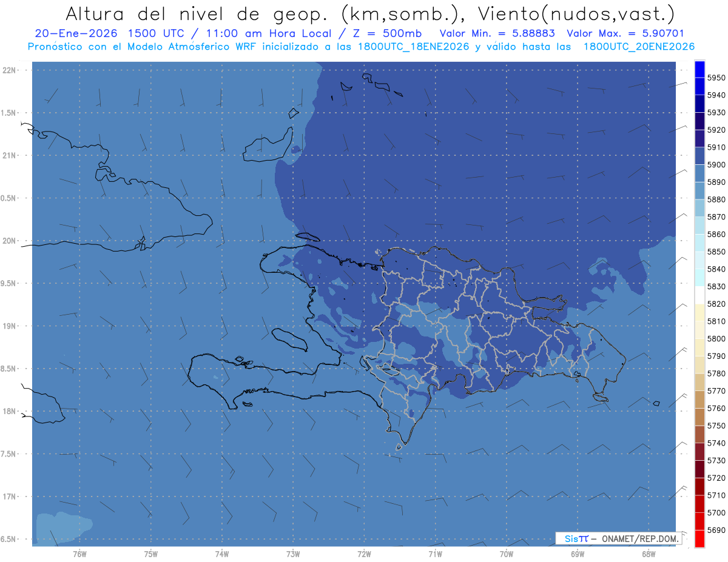Click the '5690' color scale label
The height and width of the screenshot is (562, 728).
click(x=716, y=530)
